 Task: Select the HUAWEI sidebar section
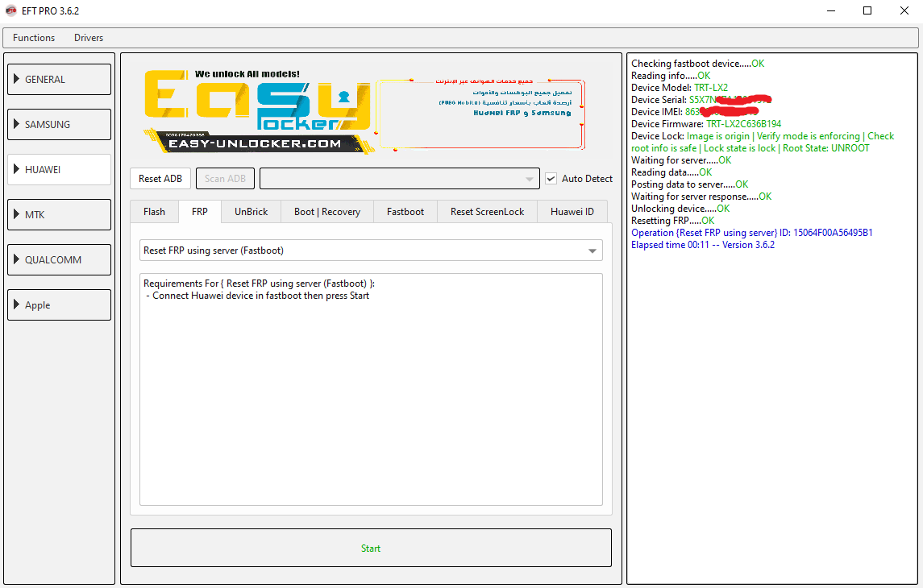click(59, 169)
